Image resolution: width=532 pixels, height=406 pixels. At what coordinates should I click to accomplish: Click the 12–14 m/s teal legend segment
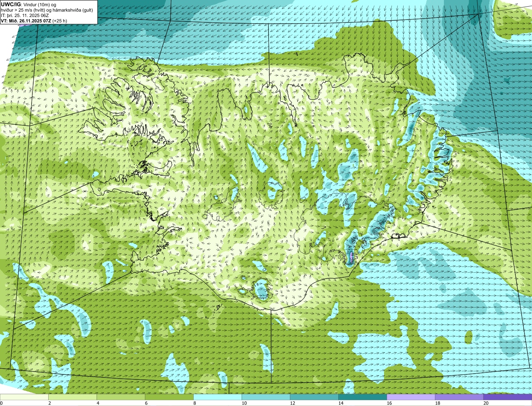314,397
